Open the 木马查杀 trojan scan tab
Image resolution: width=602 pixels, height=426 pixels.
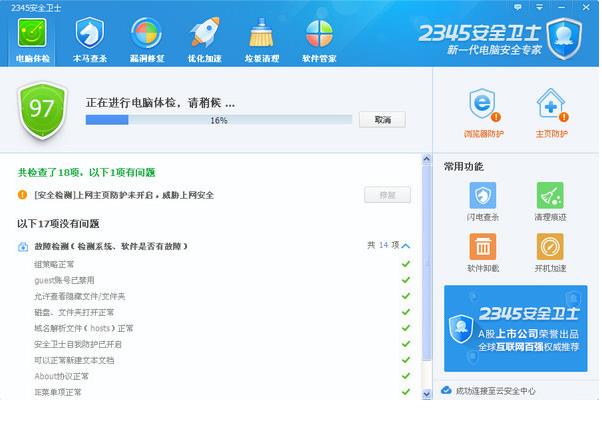point(90,39)
